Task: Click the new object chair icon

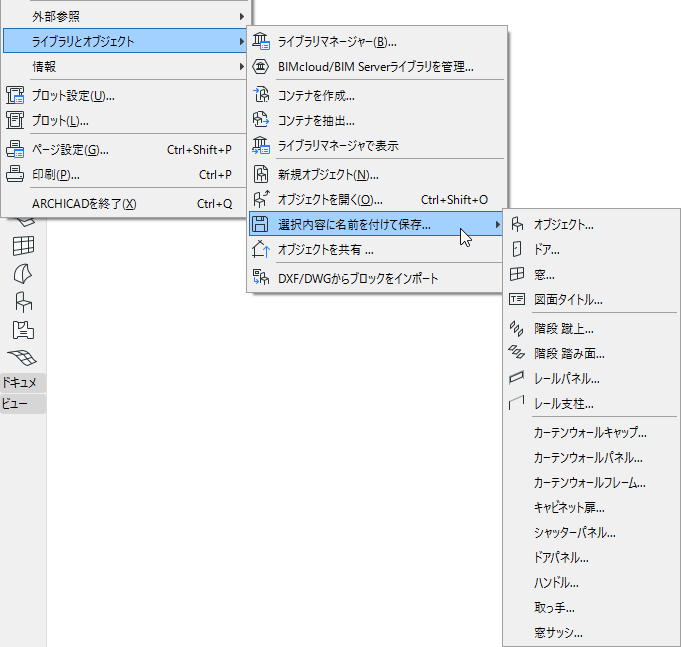Action: coord(261,174)
